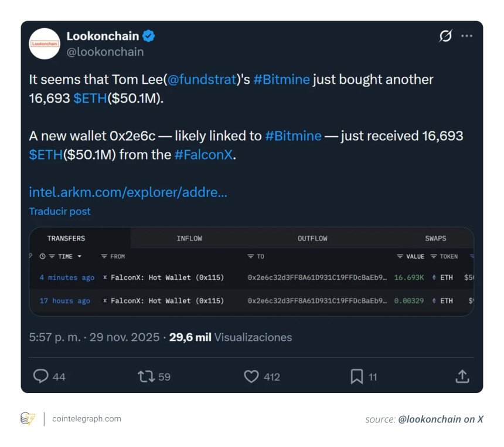504x447 pixels.
Task: Like the post with the heart icon
Action: coord(251,376)
